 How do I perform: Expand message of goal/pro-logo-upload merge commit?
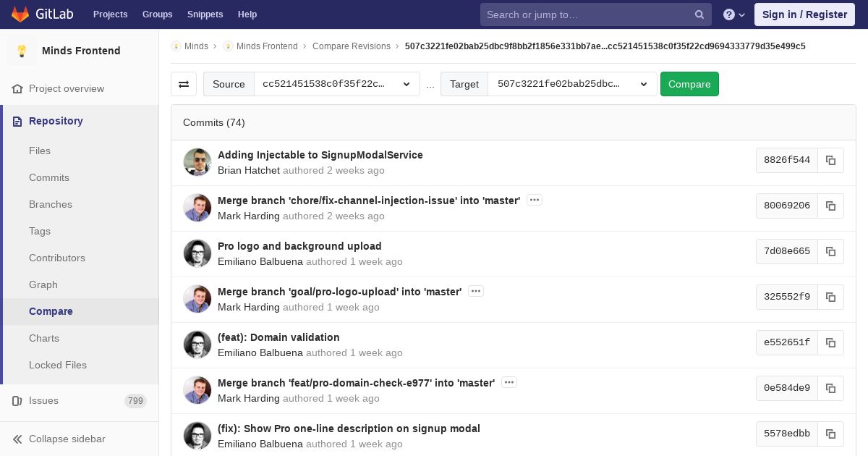coord(475,292)
